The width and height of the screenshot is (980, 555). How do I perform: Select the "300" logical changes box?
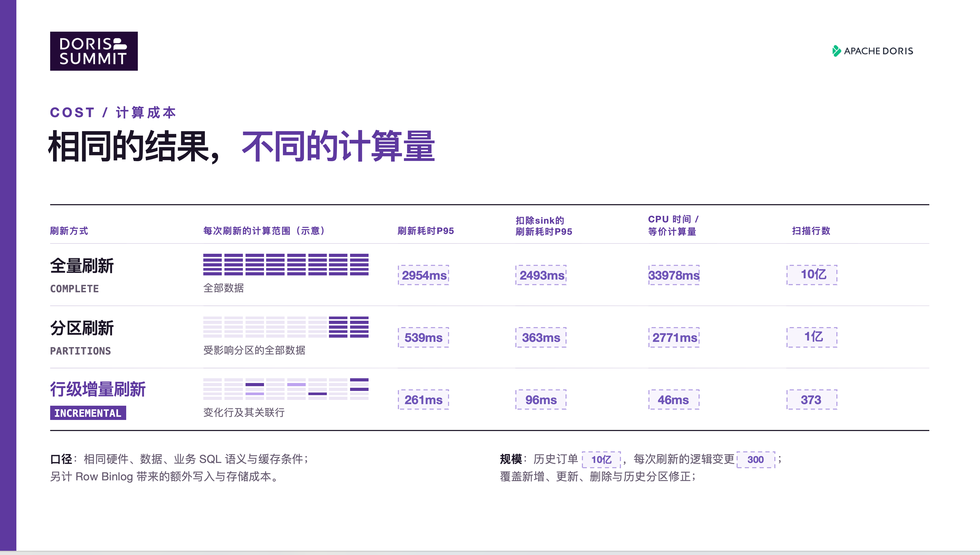[x=756, y=459]
